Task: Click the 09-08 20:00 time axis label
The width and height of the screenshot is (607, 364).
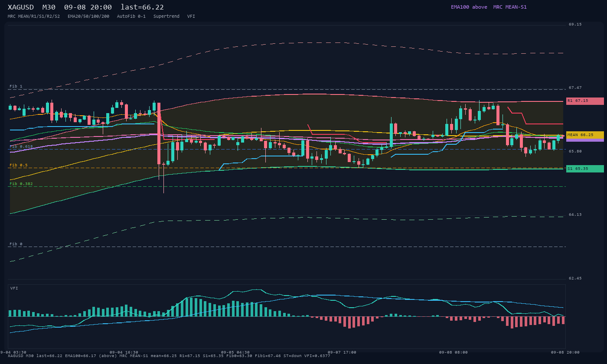Action: 565,352
